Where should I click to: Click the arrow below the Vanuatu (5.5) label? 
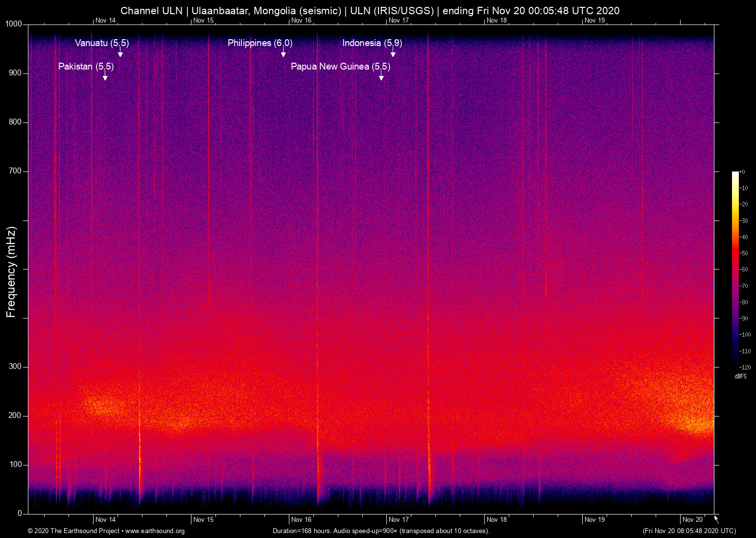pos(120,53)
